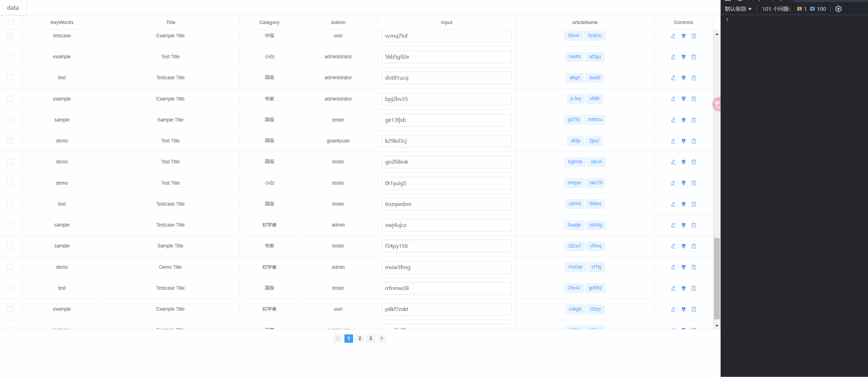Viewport: 868px width, 377px height.
Task: Delete the row containing bpj2bv35
Action: (694, 99)
